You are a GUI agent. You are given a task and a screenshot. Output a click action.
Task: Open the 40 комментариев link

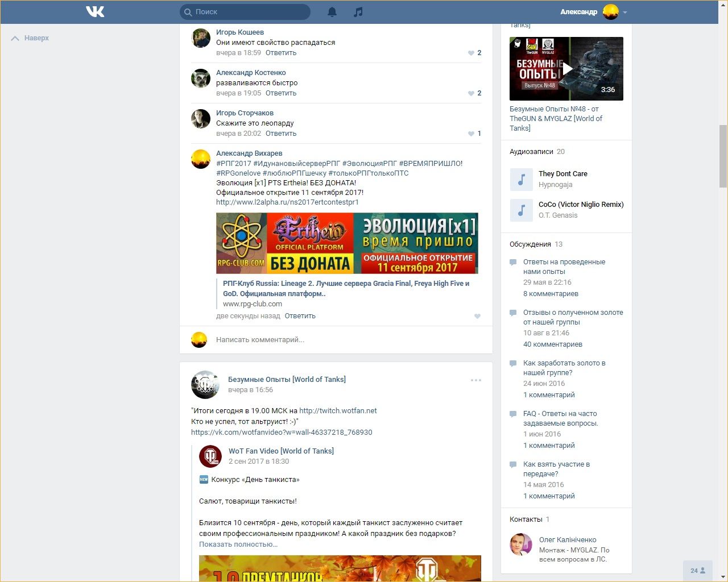coord(553,344)
